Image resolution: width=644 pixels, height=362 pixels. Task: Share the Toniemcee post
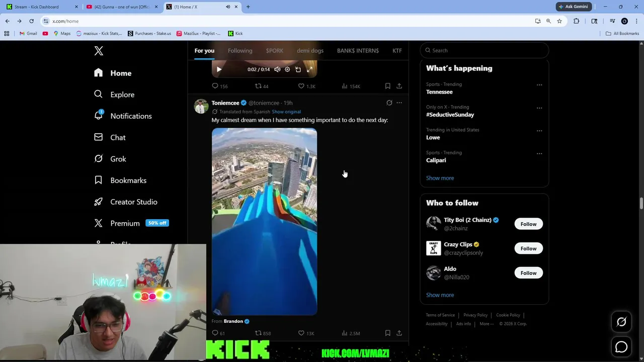pos(399,333)
